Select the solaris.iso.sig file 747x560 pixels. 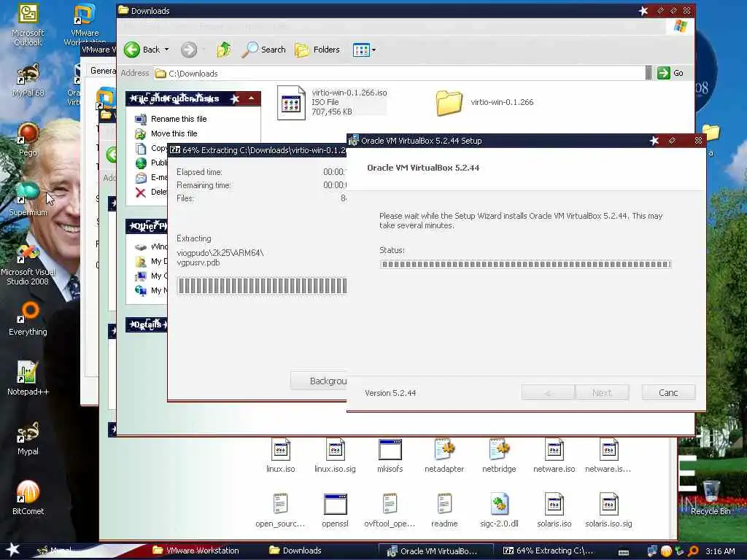(x=608, y=510)
